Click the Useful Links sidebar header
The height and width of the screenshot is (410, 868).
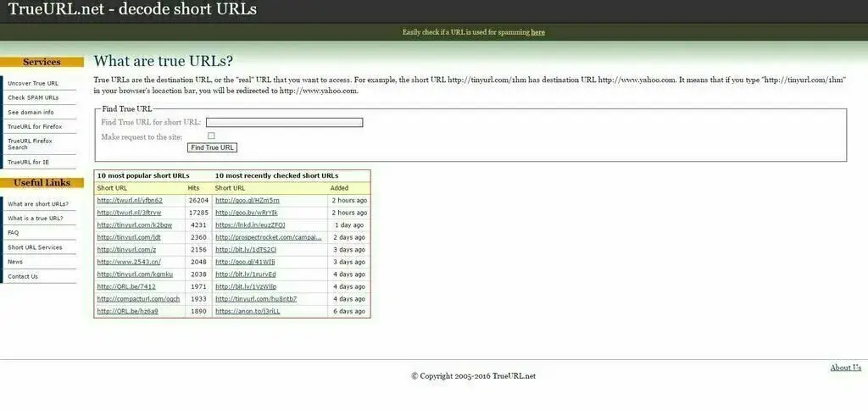42,183
